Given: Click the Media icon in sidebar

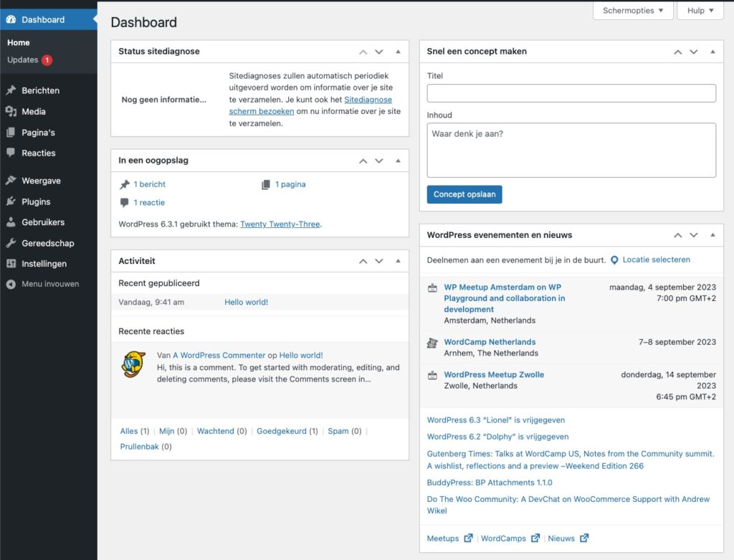Looking at the screenshot, I should (x=11, y=112).
